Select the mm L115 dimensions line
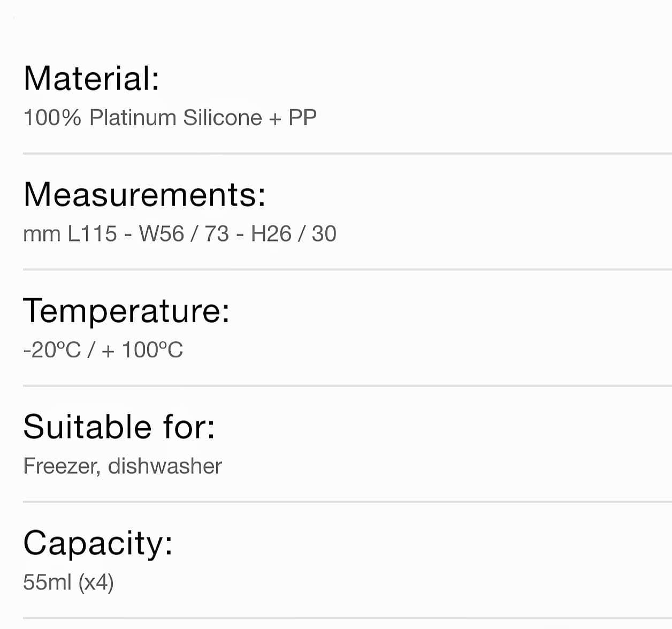672x629 pixels. (x=180, y=234)
